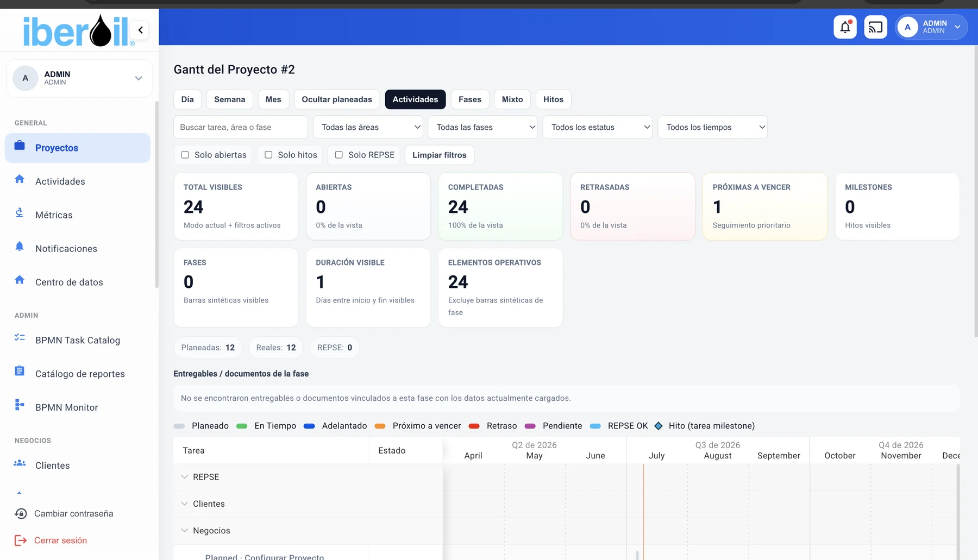Click the Próximas a vencer card
Viewport: 978px width, 560px height.
765,206
